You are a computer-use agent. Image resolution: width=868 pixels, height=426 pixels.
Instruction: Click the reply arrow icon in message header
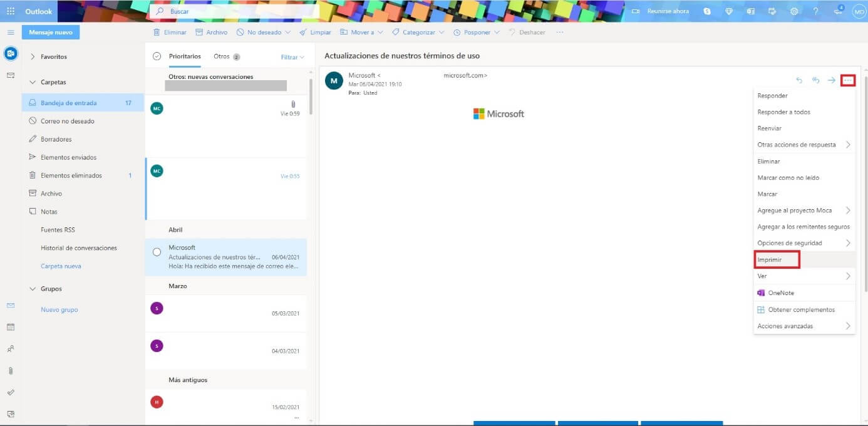point(799,80)
